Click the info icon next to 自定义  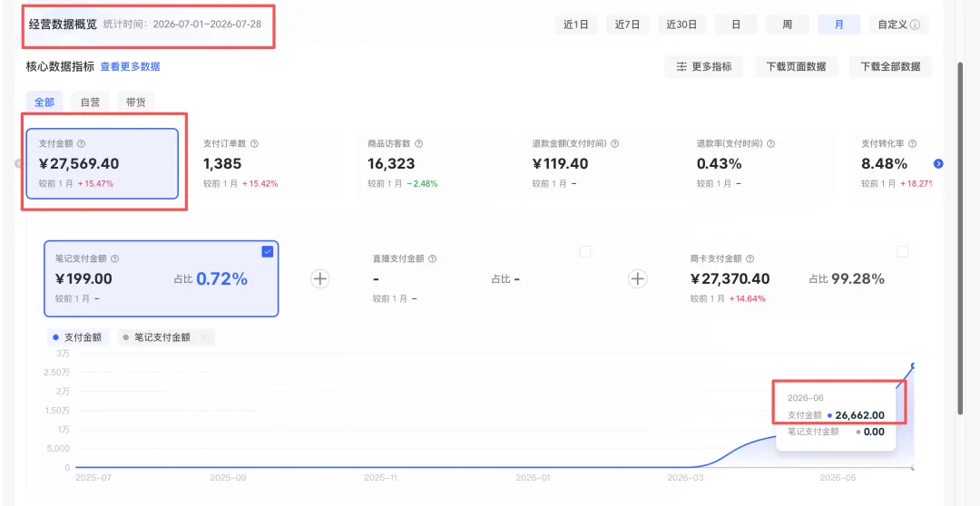click(x=915, y=25)
